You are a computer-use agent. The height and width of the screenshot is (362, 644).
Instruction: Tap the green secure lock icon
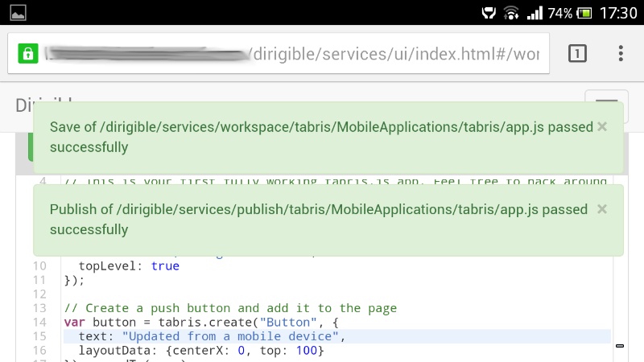(x=28, y=53)
